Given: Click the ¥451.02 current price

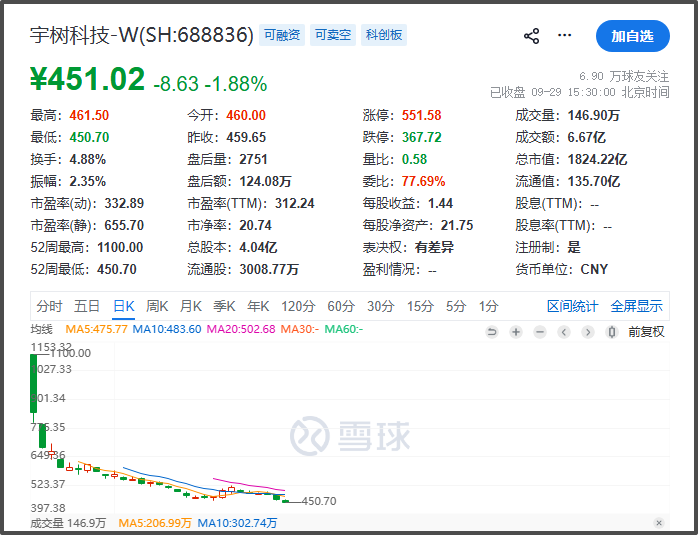Looking at the screenshot, I should (x=87, y=79).
